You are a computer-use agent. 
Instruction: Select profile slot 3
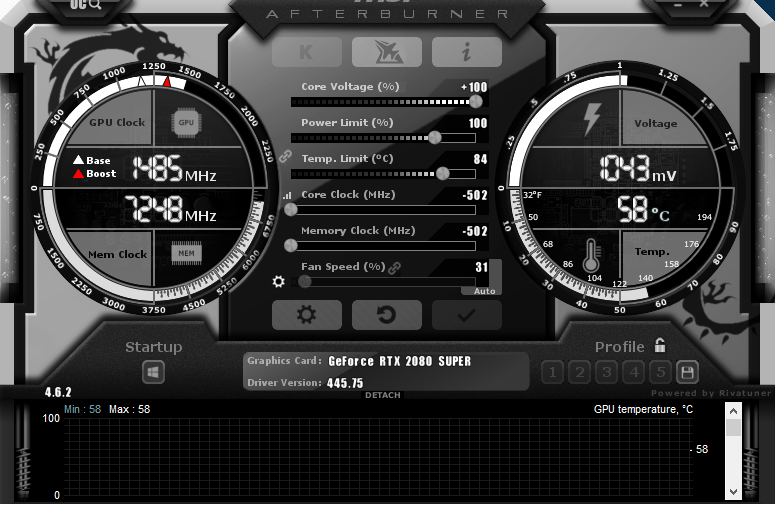[607, 372]
